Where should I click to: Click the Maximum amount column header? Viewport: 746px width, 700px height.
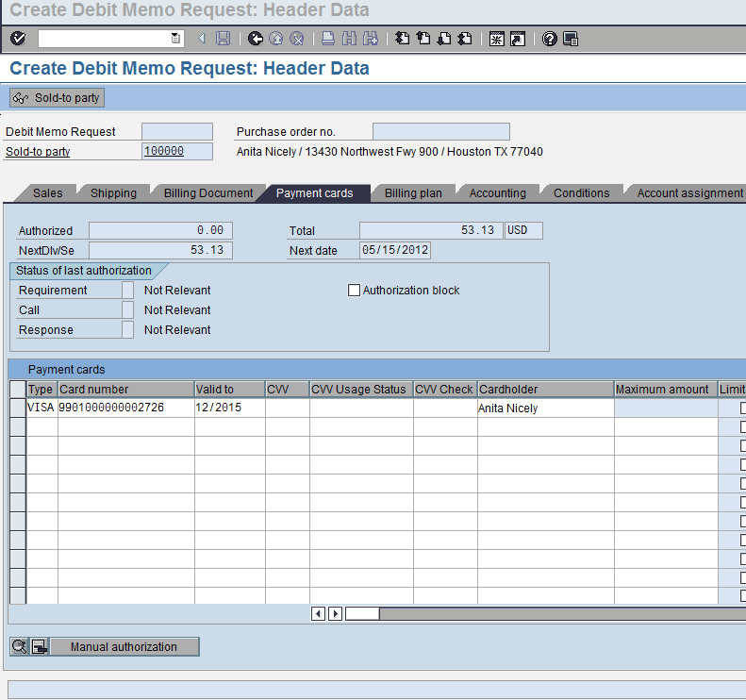[x=666, y=390]
